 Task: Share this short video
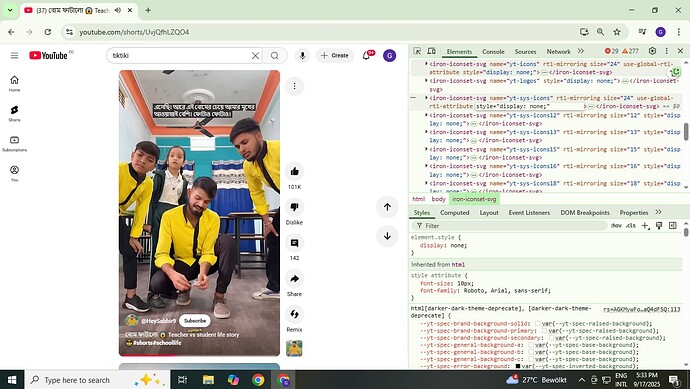coord(294,279)
